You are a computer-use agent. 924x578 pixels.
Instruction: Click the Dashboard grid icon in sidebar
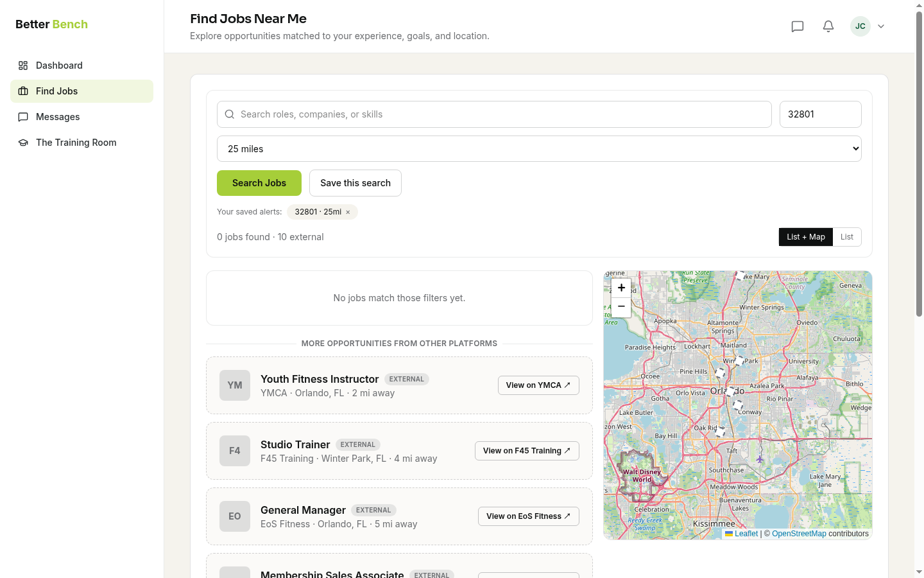(x=23, y=66)
